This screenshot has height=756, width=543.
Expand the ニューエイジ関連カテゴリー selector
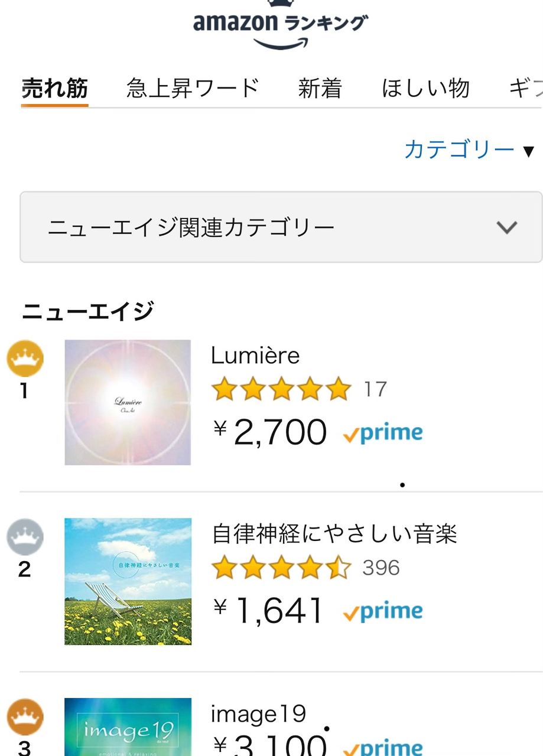[x=280, y=227]
